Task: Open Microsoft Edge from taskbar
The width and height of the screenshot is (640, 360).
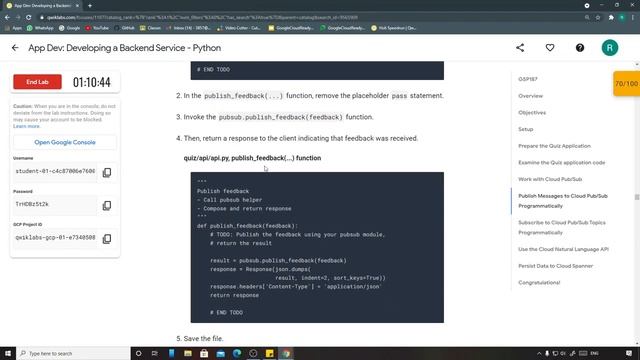Action: pos(237,353)
